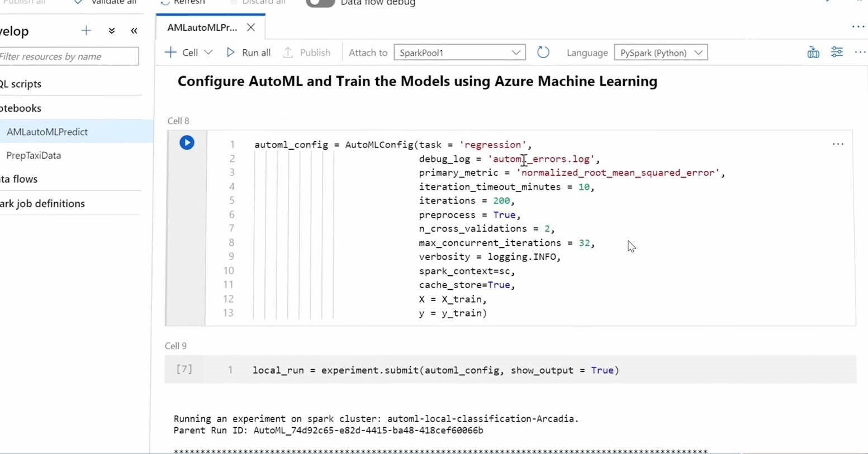Open the PySpark (Python) Language dropdown

coord(661,52)
